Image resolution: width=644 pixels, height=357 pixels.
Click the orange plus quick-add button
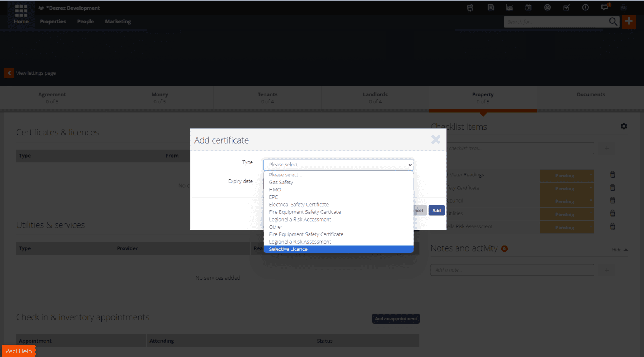(629, 21)
